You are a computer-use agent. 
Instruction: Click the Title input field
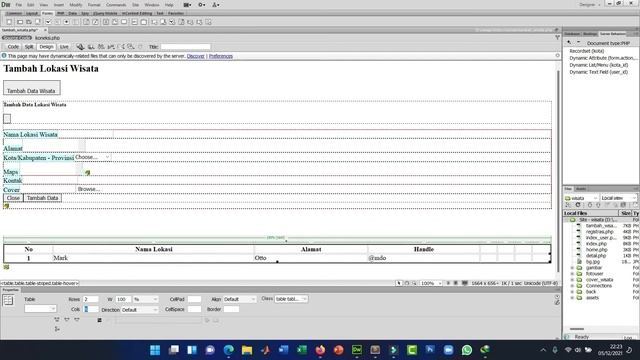(186, 47)
